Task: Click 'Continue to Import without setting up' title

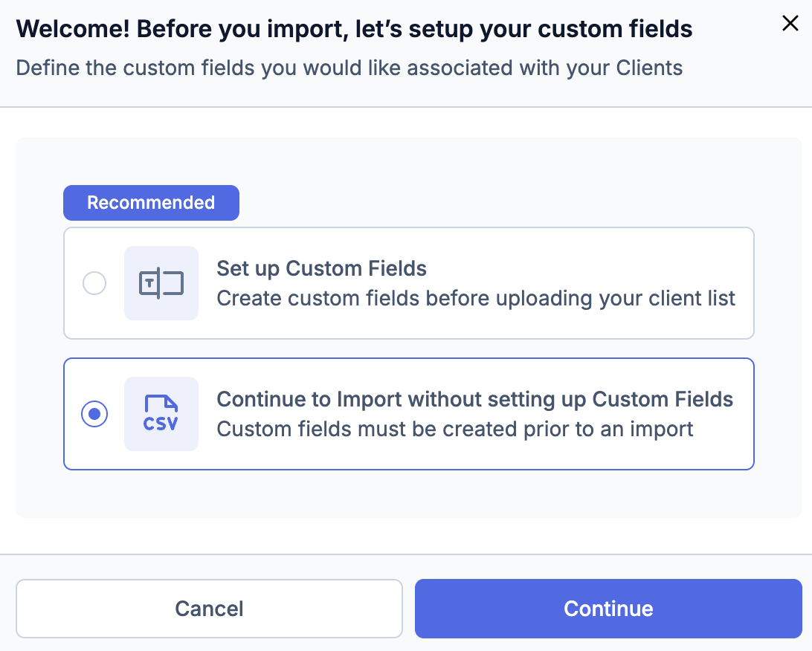Action: click(x=474, y=399)
